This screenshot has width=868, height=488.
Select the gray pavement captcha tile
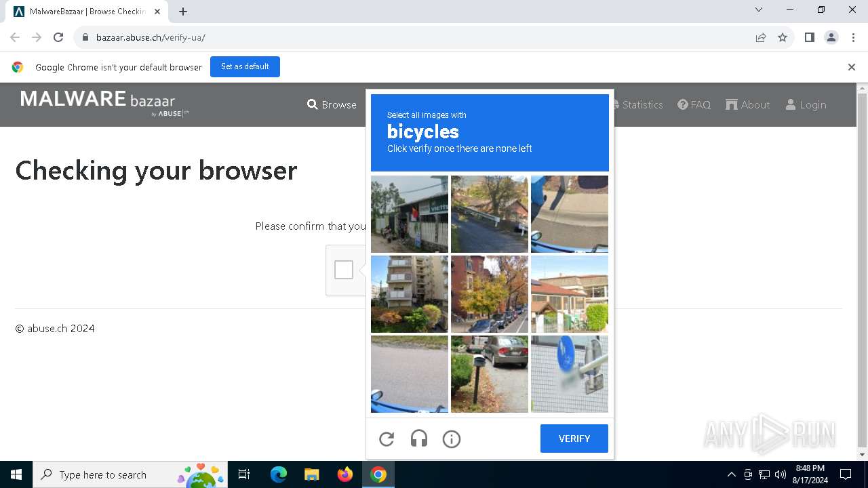[410, 374]
